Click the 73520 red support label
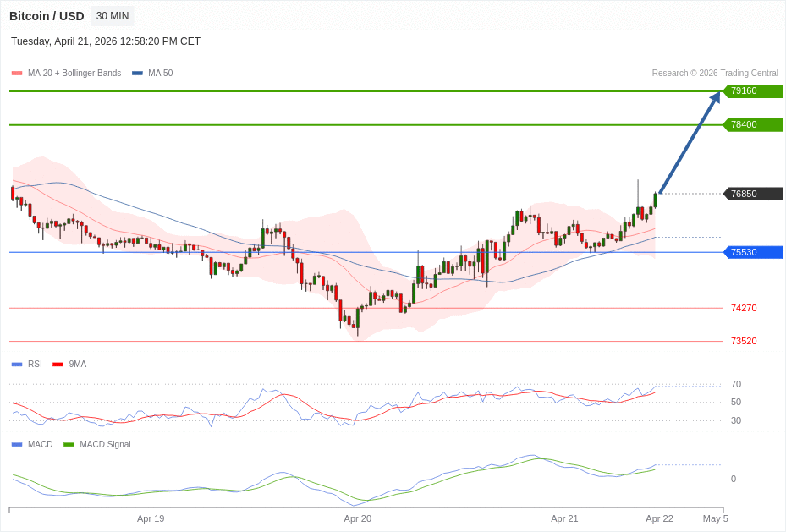This screenshot has height=532, width=786. [x=744, y=342]
